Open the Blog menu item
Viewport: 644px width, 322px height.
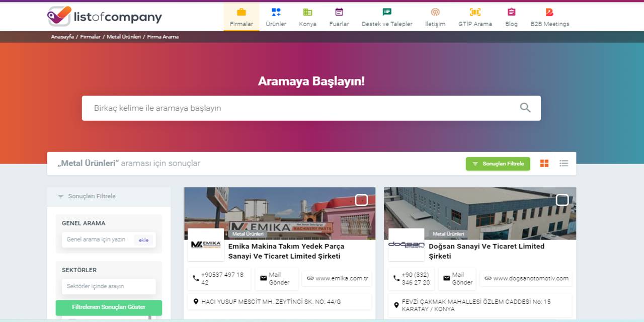coord(511,17)
